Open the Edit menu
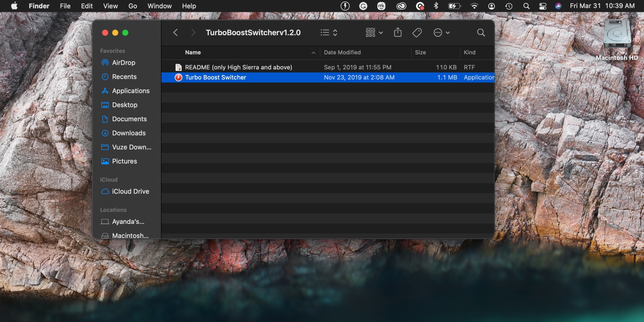 click(x=87, y=6)
